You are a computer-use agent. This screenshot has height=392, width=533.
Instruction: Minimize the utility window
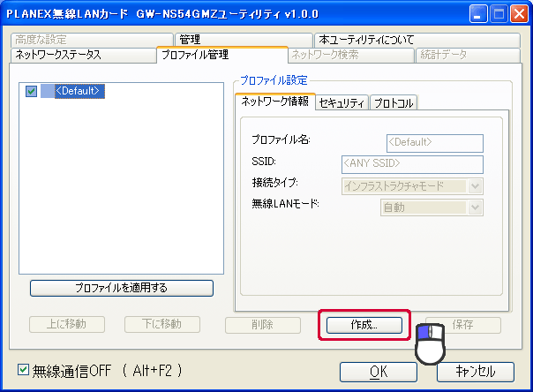pos(478,14)
